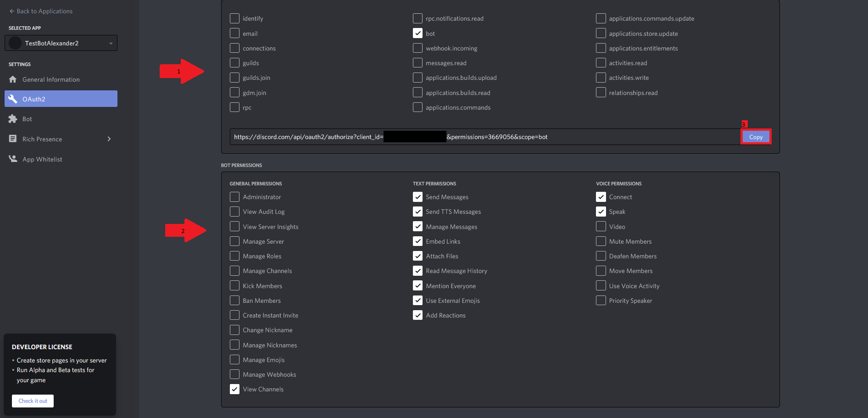
Task: Check the Create Instant Invite permission
Action: tap(234, 315)
